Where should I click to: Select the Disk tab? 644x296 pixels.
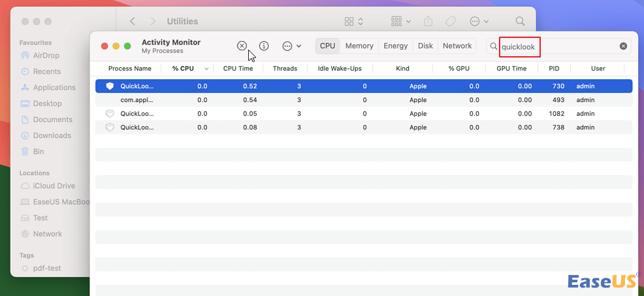pos(425,46)
